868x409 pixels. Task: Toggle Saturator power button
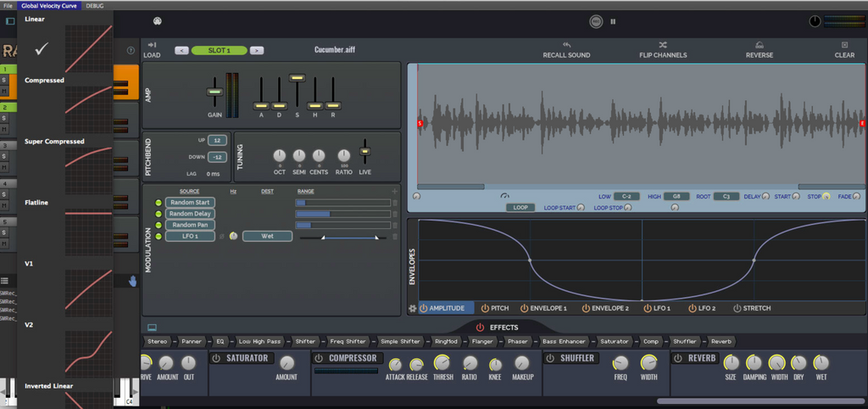click(x=215, y=358)
